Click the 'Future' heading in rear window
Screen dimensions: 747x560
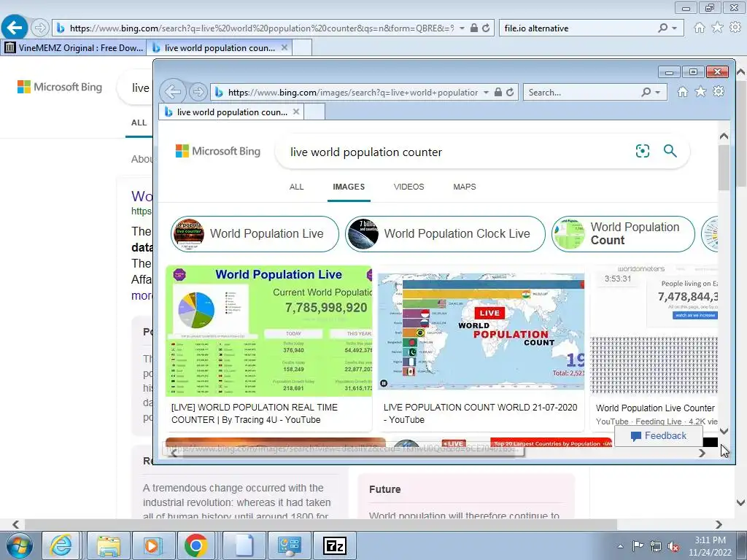tap(384, 489)
